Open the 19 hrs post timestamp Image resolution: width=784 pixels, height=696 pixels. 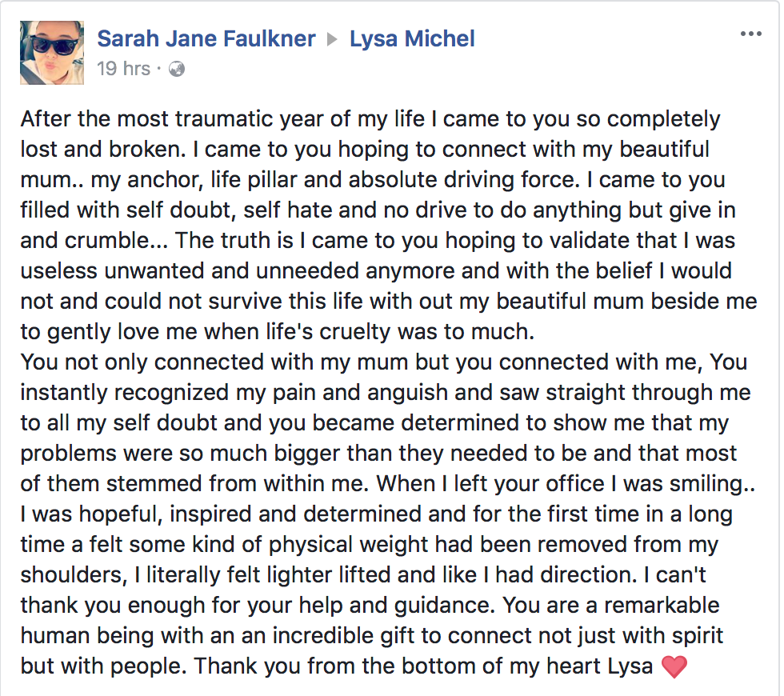pyautogui.click(x=123, y=69)
